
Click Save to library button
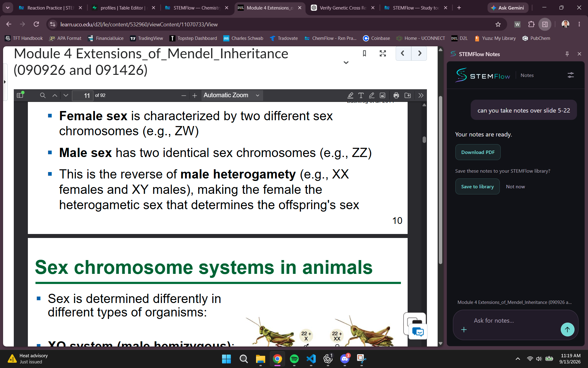[x=477, y=186]
